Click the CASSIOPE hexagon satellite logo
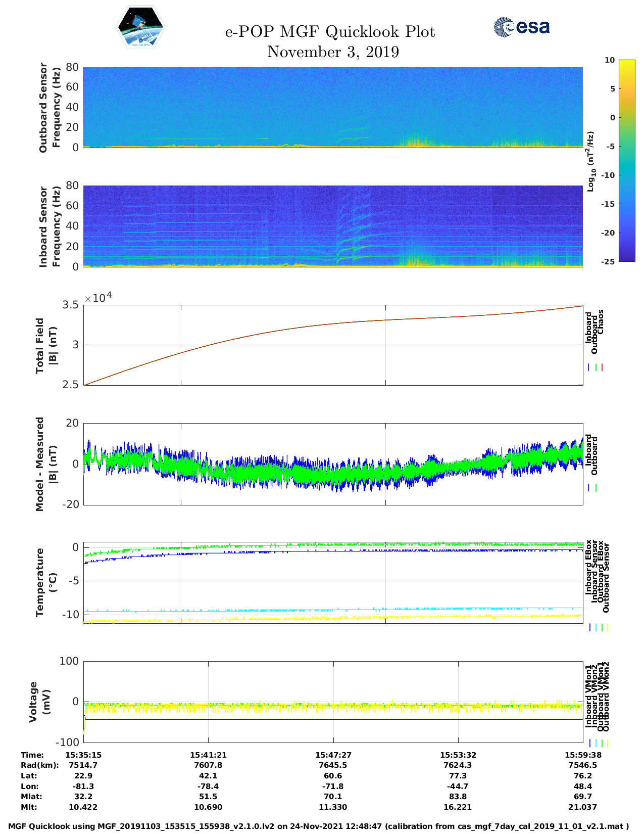644x834 pixels. click(140, 27)
